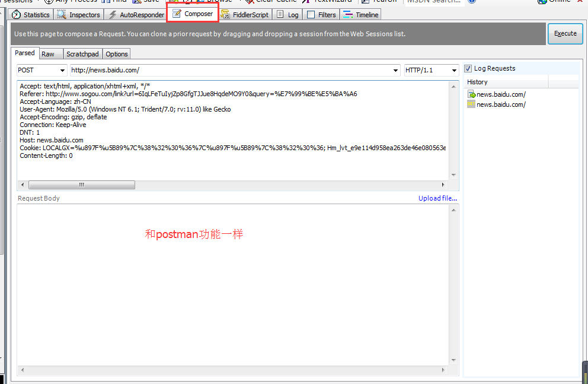Click Request Body horizontal scrollbar left arrow
The width and height of the screenshot is (588, 384).
(23, 370)
